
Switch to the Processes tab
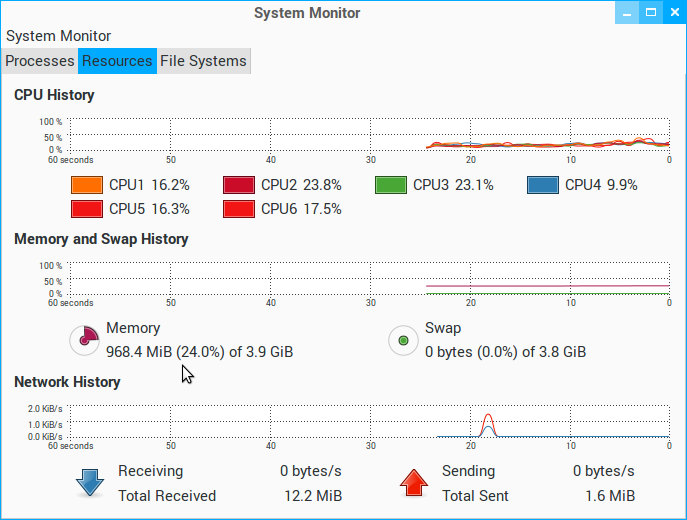(40, 61)
